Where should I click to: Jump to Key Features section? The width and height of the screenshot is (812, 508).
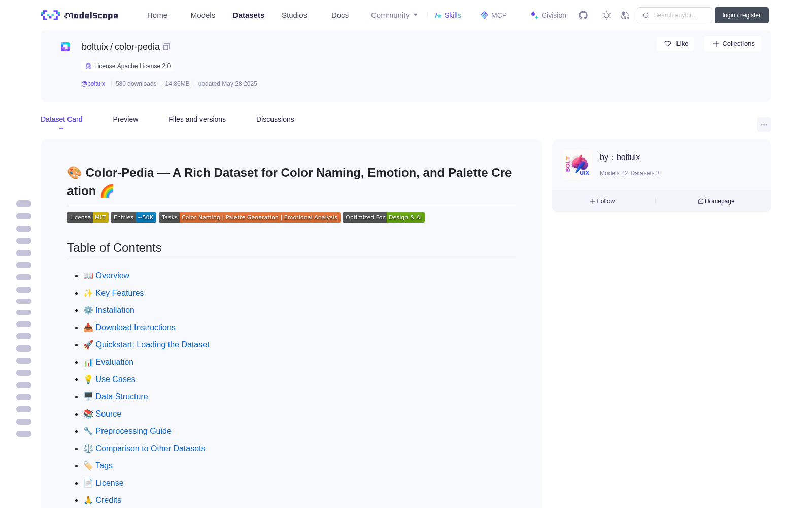(119, 293)
